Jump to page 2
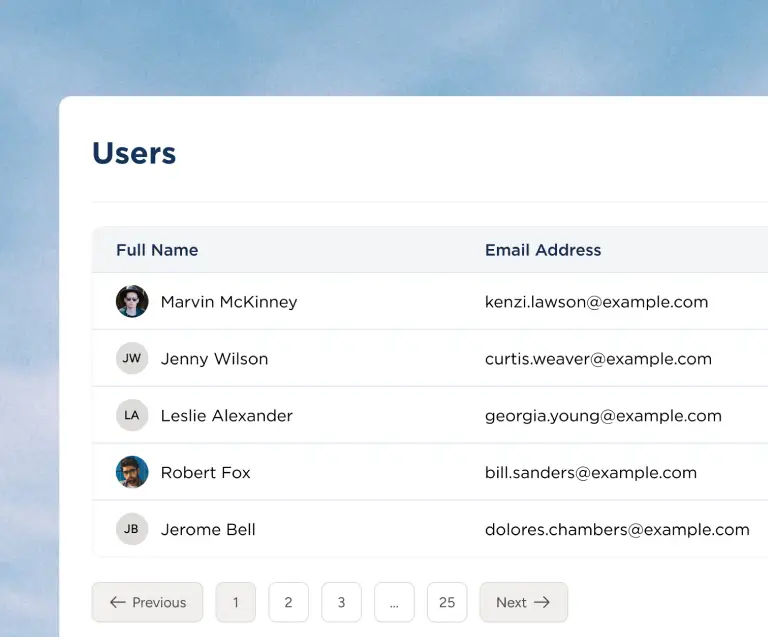The width and height of the screenshot is (768, 637). (288, 602)
